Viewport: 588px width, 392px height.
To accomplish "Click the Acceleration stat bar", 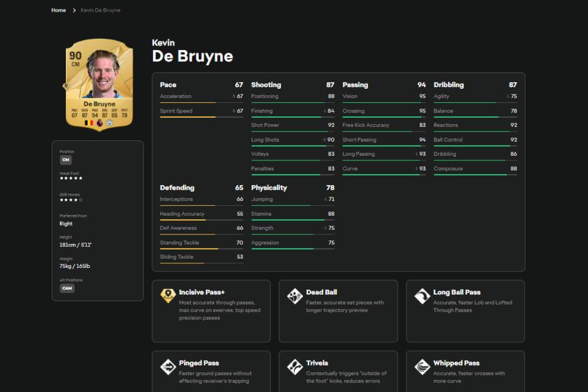I will [x=201, y=102].
